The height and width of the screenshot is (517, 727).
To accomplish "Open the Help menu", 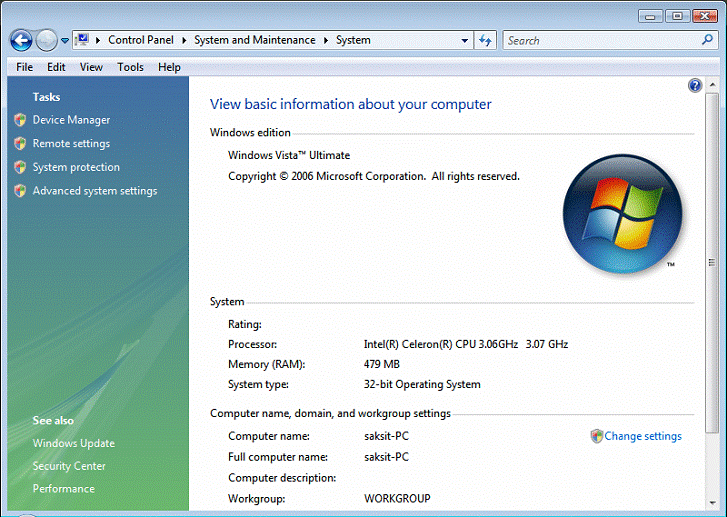I will (x=169, y=67).
